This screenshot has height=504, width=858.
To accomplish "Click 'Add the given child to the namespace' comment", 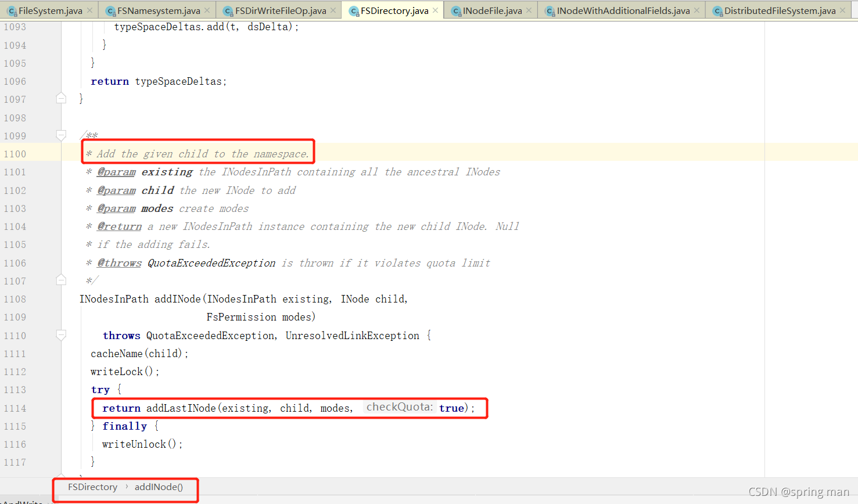I will [x=203, y=154].
